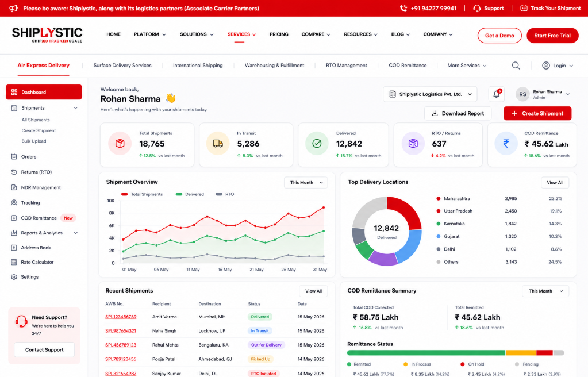The height and width of the screenshot is (377, 588).
Task: Click the Tracking sidebar icon
Action: pos(14,202)
